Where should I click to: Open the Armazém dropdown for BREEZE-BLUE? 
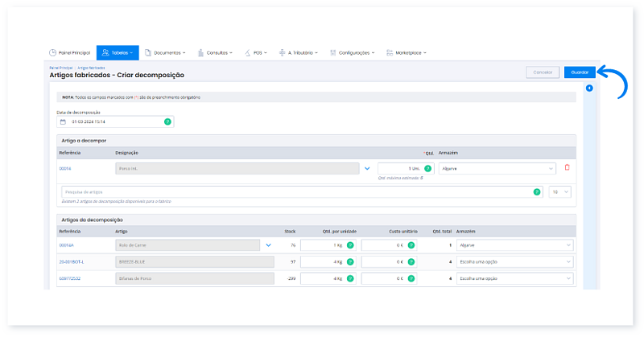(x=515, y=262)
